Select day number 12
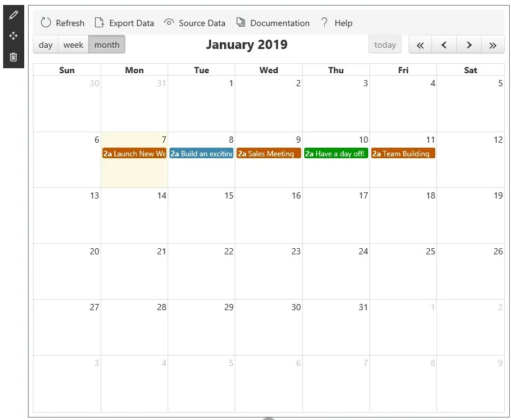 coord(498,140)
